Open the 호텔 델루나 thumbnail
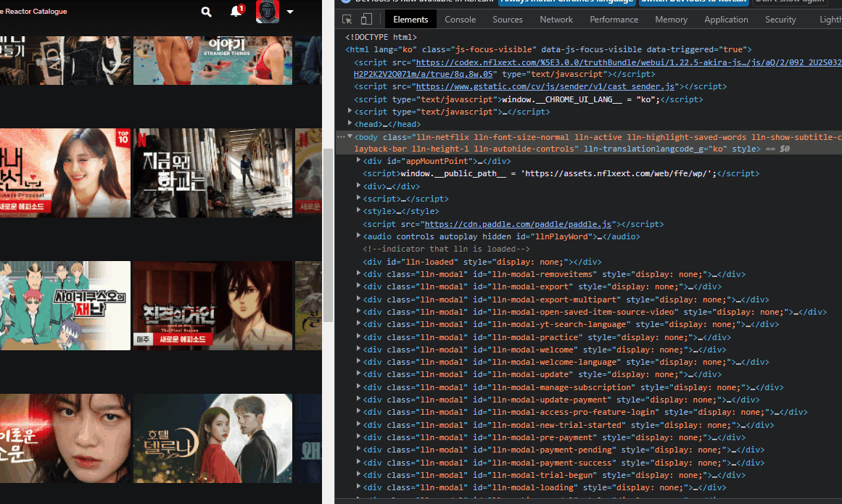The image size is (842, 504). click(x=212, y=439)
